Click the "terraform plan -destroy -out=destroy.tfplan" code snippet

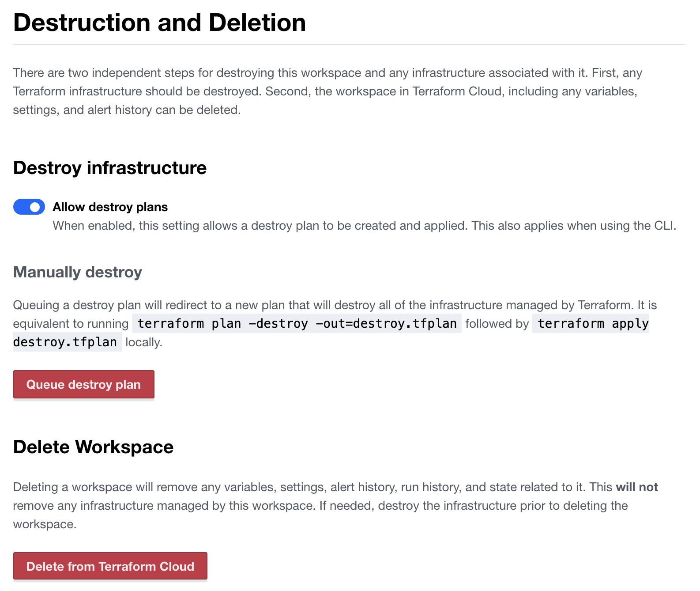[x=297, y=323]
